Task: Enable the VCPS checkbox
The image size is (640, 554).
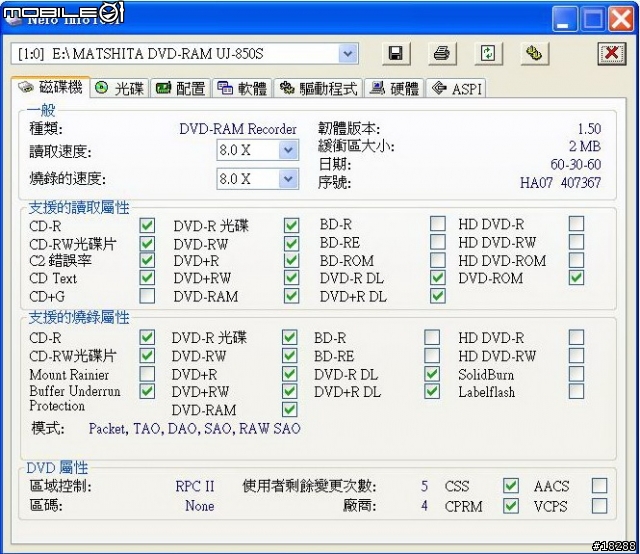Action: click(x=599, y=506)
